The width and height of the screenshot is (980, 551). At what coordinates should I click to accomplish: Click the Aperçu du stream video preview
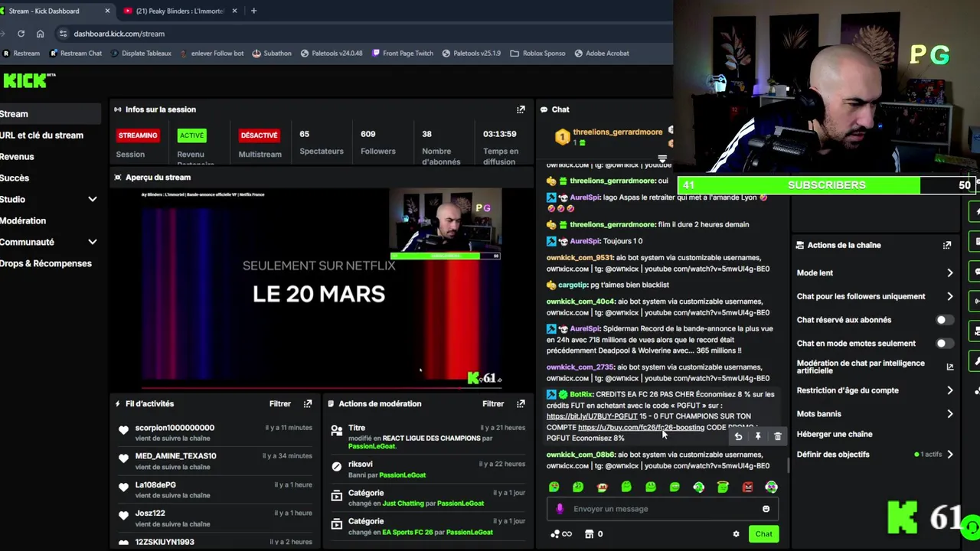tap(322, 288)
